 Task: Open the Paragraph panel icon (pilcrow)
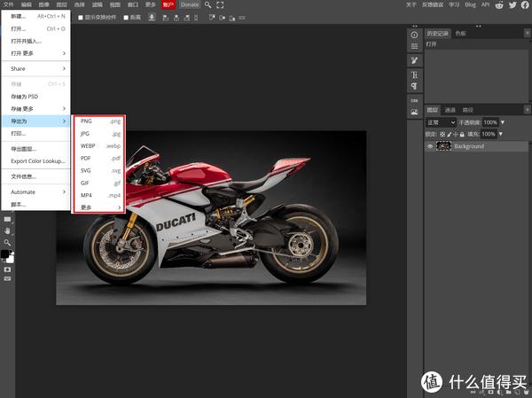click(414, 86)
